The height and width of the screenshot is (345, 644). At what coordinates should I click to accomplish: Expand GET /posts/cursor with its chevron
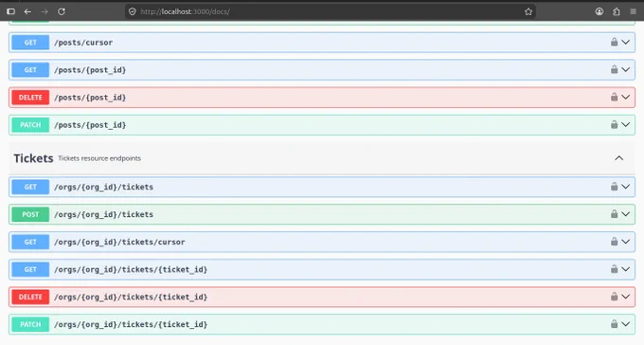[x=625, y=42]
